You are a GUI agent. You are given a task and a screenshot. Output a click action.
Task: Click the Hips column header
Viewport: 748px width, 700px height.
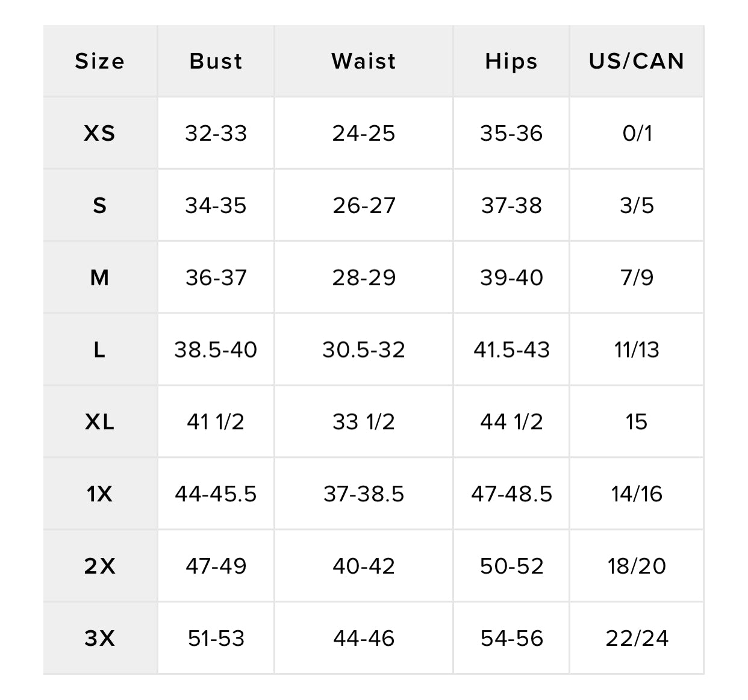tap(511, 61)
